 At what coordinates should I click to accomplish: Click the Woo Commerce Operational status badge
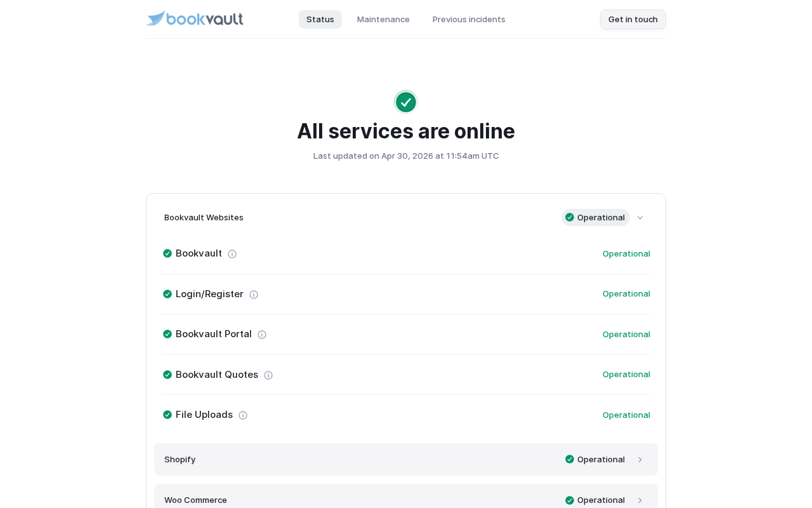596,500
